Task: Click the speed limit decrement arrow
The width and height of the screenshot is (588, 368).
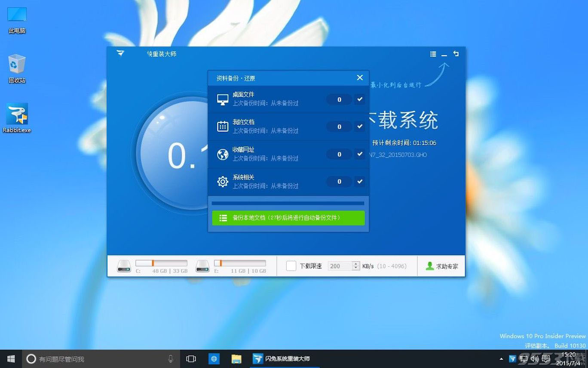Action: point(356,268)
